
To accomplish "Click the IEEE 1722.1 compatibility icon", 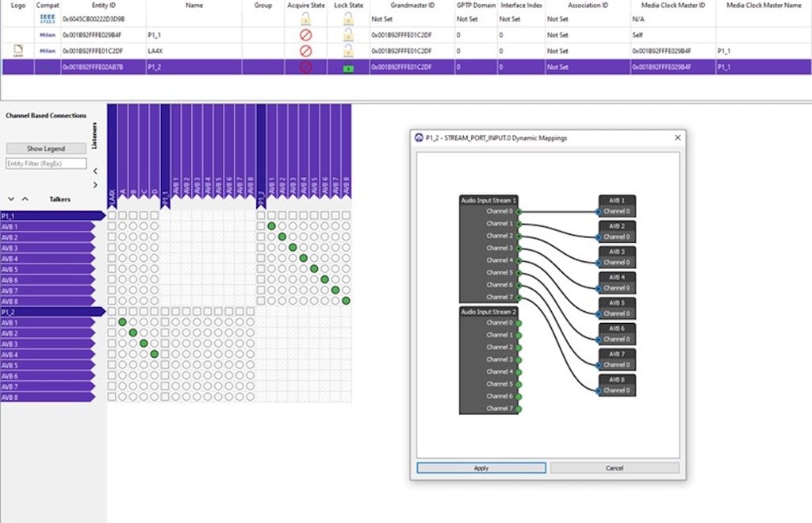I will 48,18.
